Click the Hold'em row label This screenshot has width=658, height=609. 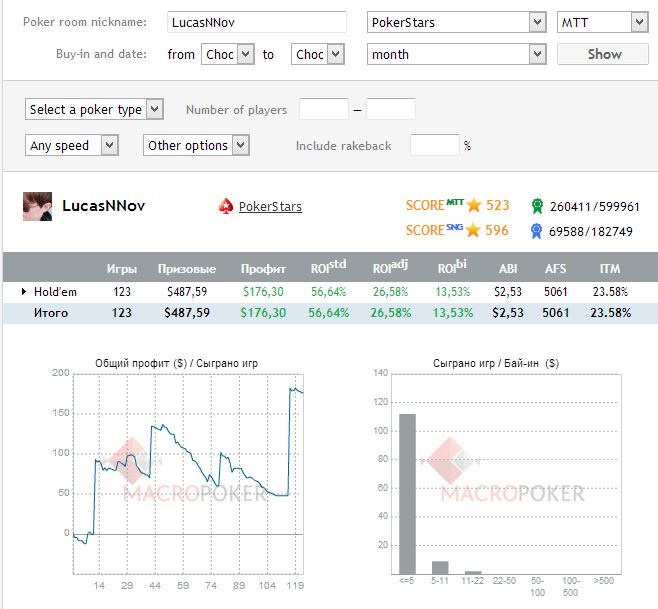point(55,292)
